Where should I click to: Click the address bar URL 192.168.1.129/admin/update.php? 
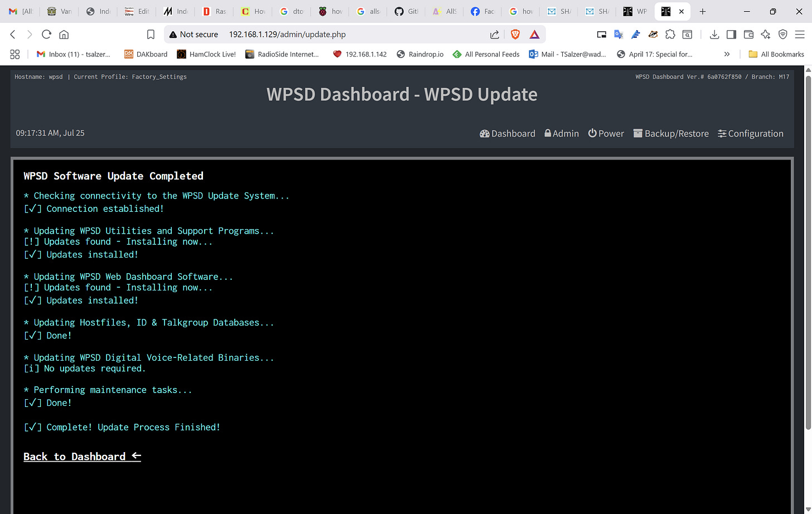point(287,35)
